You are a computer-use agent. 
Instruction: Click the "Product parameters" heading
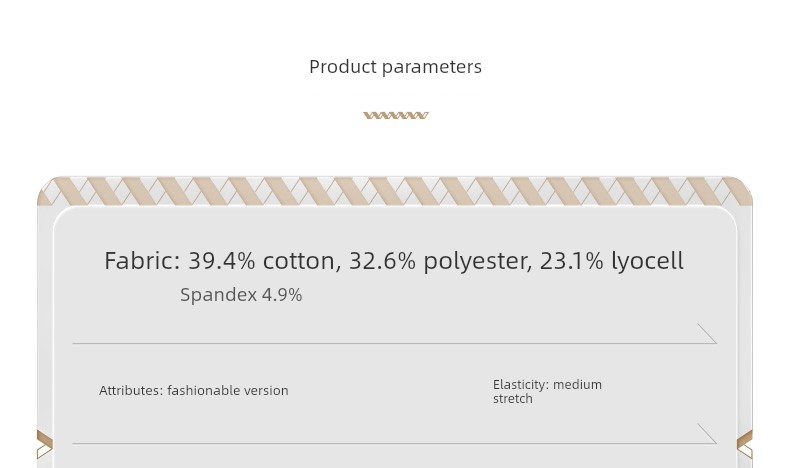pyautogui.click(x=395, y=67)
